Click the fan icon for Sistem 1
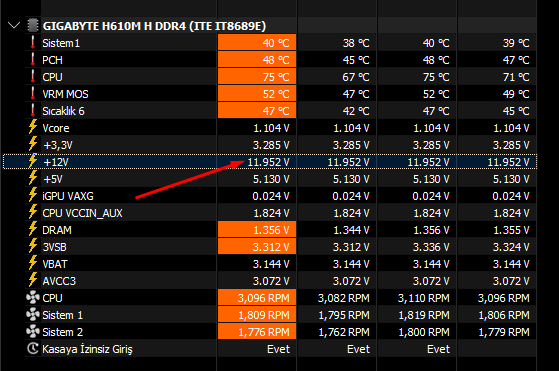The height and width of the screenshot is (371, 559). pos(33,315)
